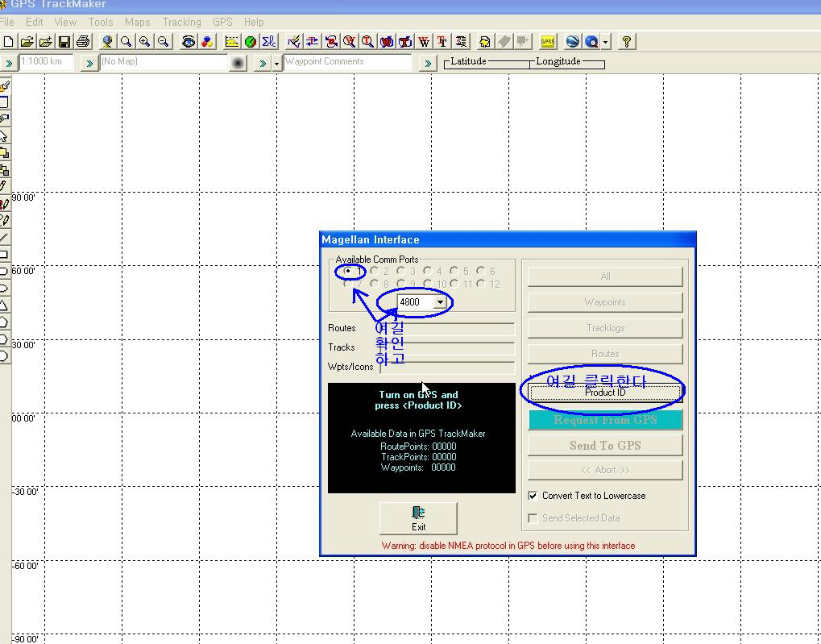Check Send Selected Data option
This screenshot has height=644, width=821.
[533, 518]
